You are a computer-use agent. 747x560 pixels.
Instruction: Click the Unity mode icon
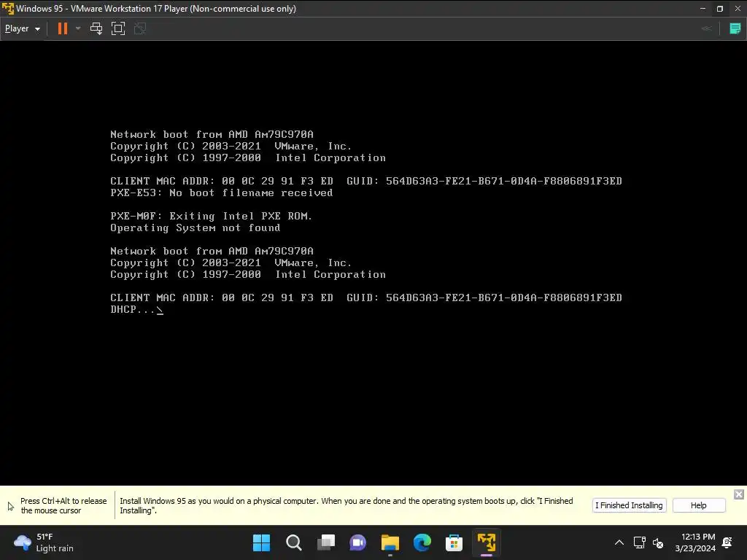[x=140, y=28]
